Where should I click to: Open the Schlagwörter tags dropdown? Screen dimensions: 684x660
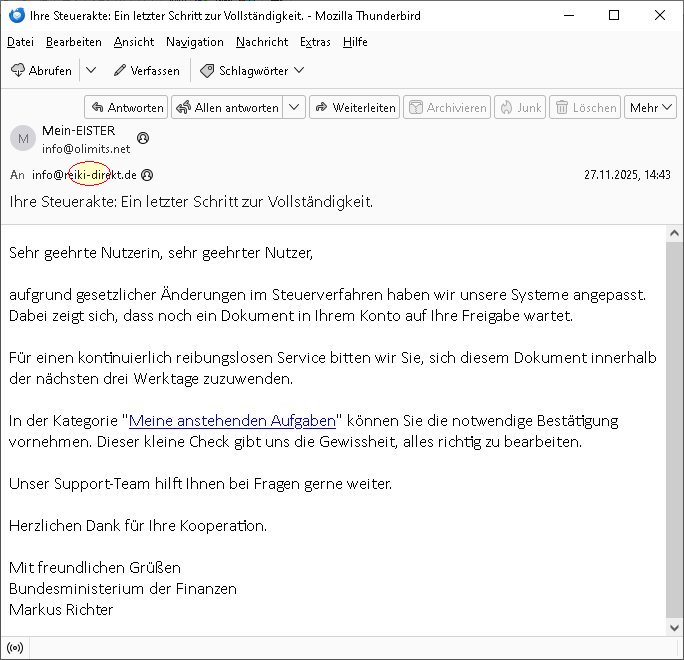click(252, 71)
